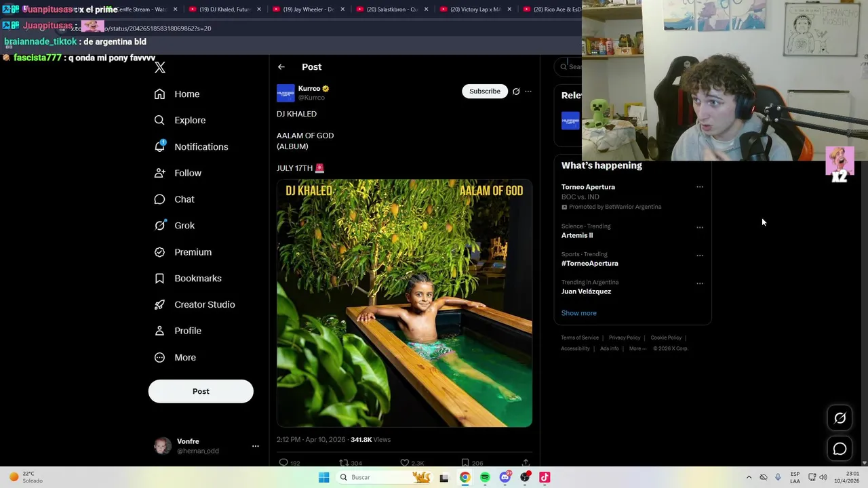Open Premium from the sidebar

(x=183, y=252)
